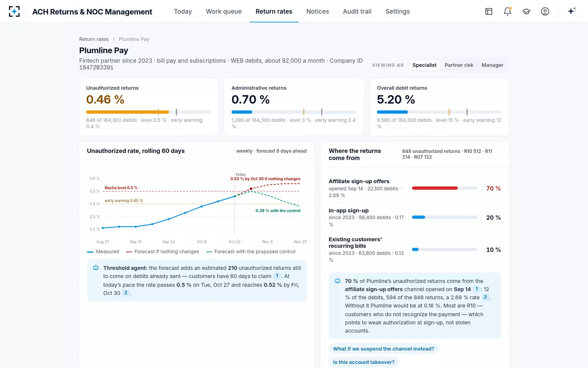Go back via the Return rates breadcrumb
Image resolution: width=588 pixels, height=368 pixels.
(94, 39)
